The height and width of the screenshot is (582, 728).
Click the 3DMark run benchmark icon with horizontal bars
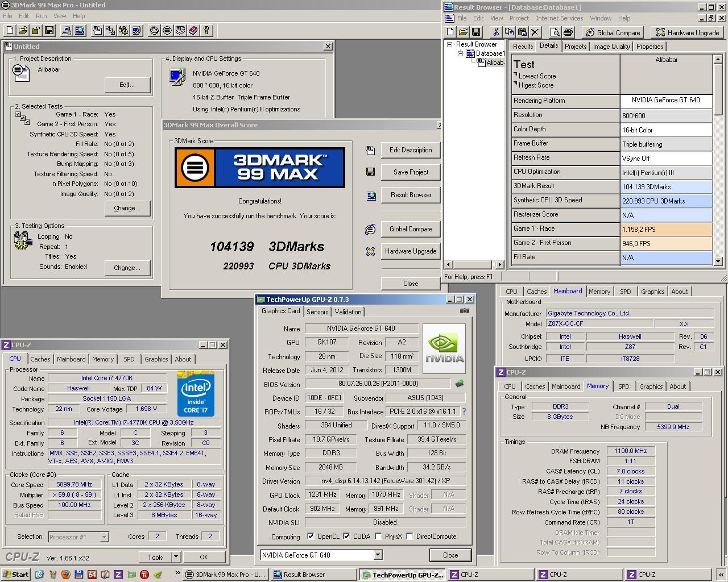click(167, 31)
